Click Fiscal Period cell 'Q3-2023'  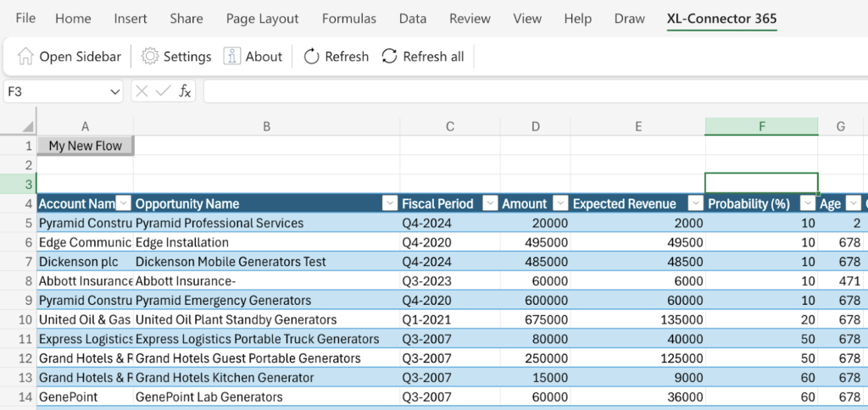click(x=450, y=281)
